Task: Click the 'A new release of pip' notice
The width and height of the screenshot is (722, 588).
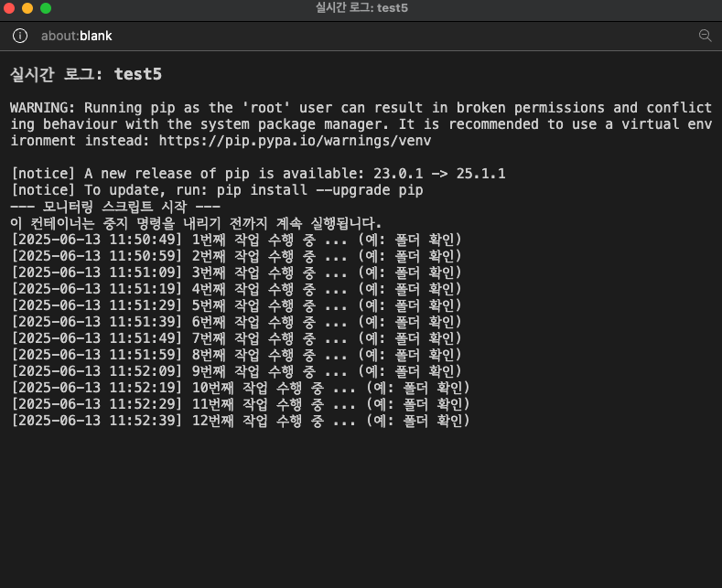Action: click(258, 174)
